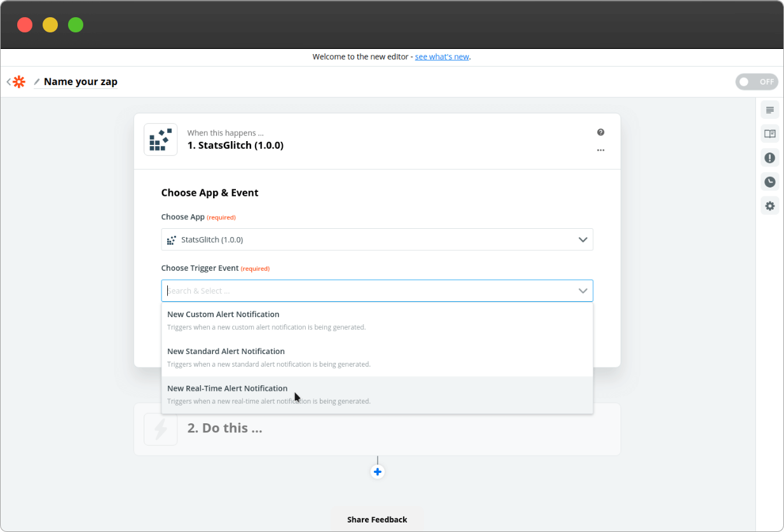Go back using the left chevron arrow

[9, 82]
